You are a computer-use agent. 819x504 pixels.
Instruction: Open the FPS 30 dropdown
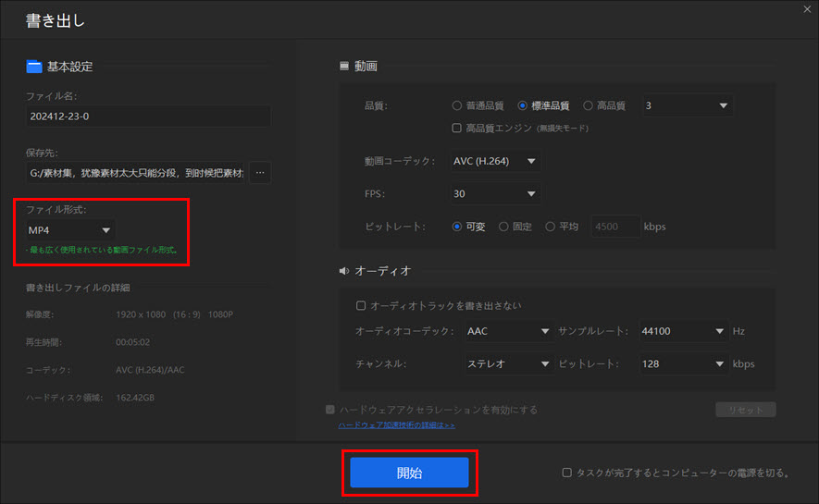pos(495,194)
